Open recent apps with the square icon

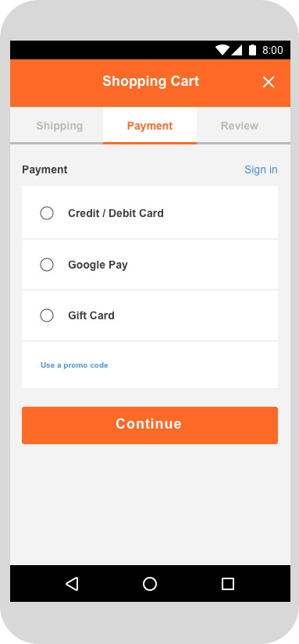227,584
